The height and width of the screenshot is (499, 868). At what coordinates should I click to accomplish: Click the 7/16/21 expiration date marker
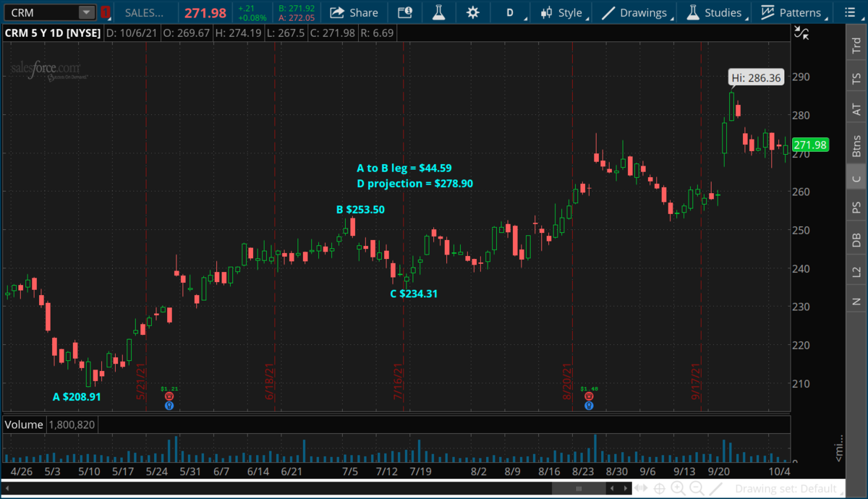(x=397, y=382)
